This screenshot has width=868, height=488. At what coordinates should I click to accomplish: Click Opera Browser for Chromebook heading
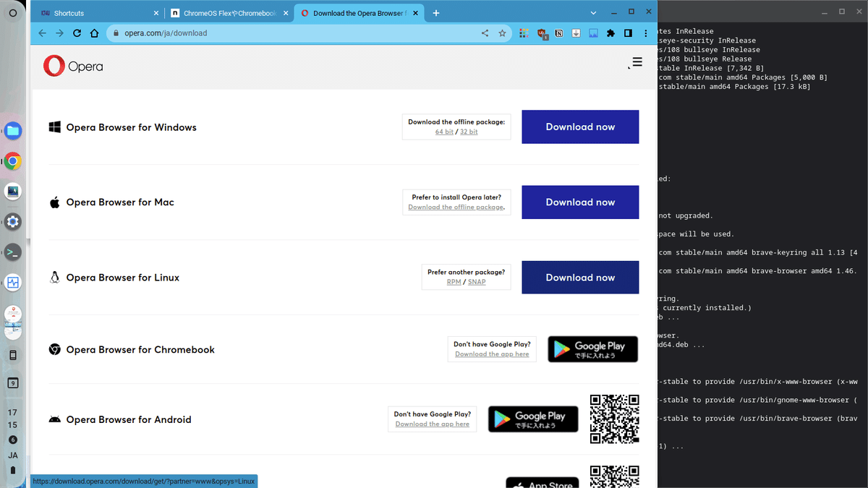[x=140, y=350]
